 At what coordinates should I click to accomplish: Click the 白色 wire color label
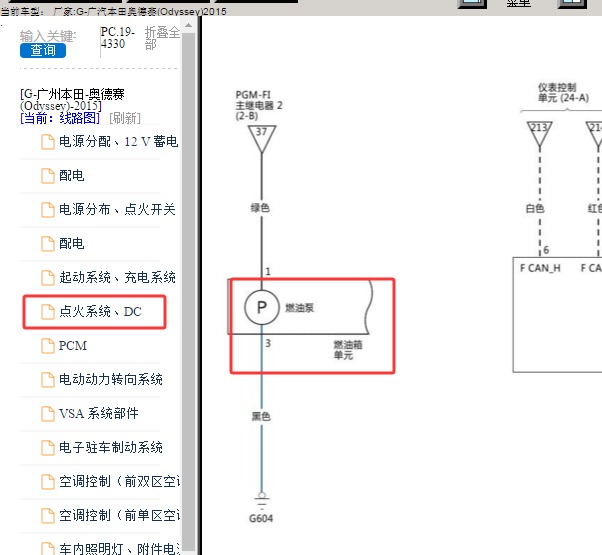pyautogui.click(x=535, y=208)
